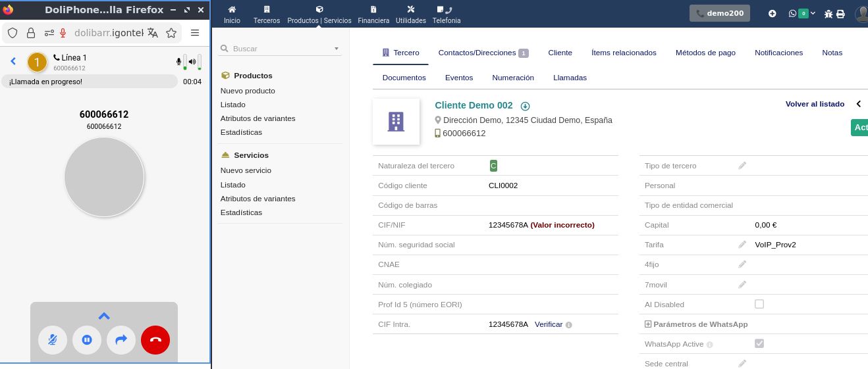
Task: Edit the Tarifa field pencil icon
Action: [742, 245]
